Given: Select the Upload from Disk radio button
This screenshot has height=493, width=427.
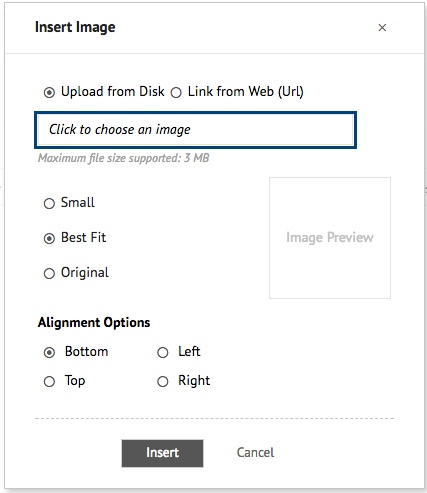Looking at the screenshot, I should 49,92.
